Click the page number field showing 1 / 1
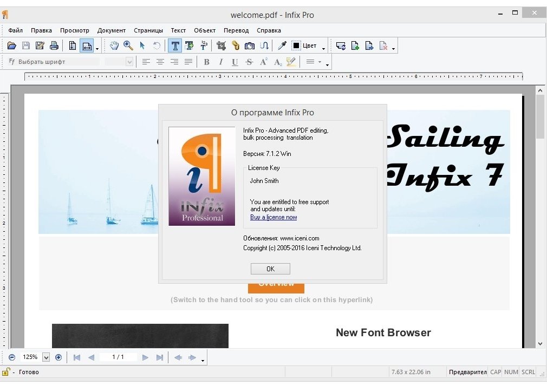This screenshot has width=547, height=392. (x=118, y=357)
